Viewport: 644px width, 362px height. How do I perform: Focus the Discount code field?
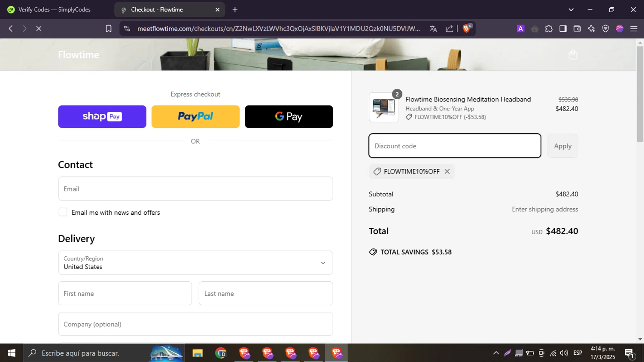455,146
